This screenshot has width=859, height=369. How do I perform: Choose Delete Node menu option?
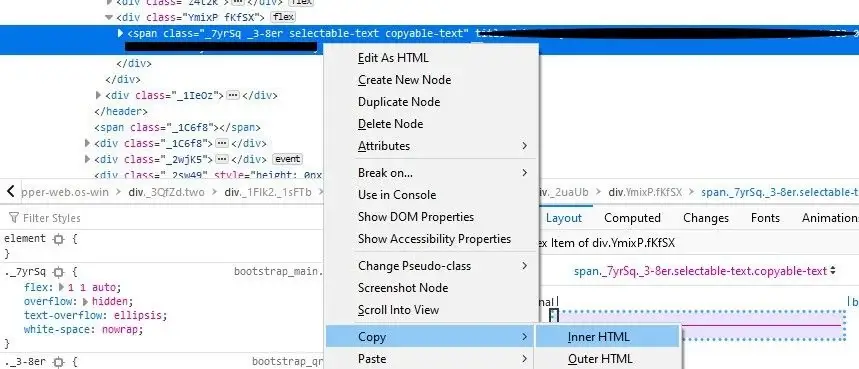(390, 124)
